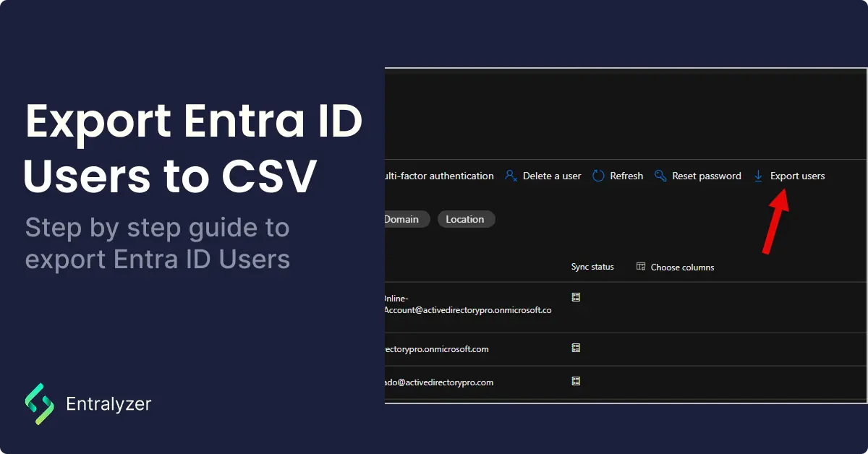868x454 pixels.
Task: Click sync status icon for ado@activedirectorypro.com row
Action: pos(576,381)
